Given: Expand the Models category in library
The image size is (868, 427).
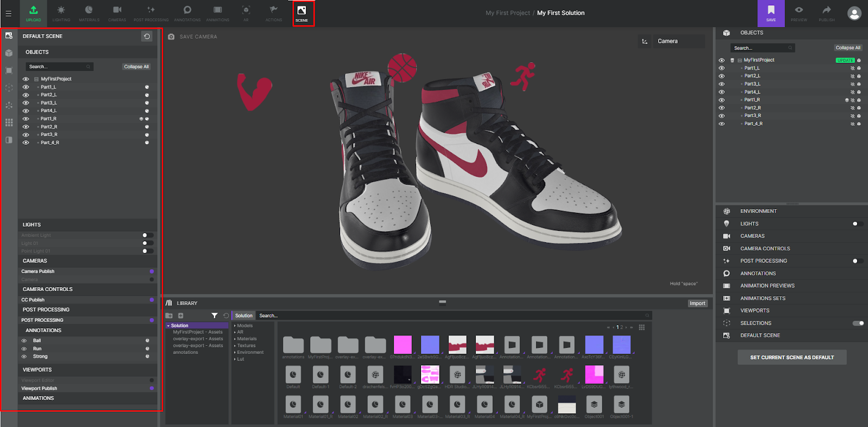Looking at the screenshot, I should (x=244, y=326).
